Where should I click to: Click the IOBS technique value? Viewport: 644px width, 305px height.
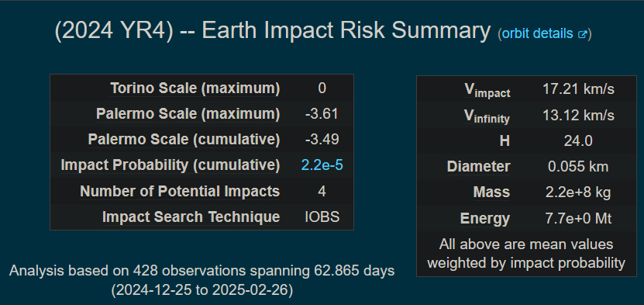(x=322, y=217)
